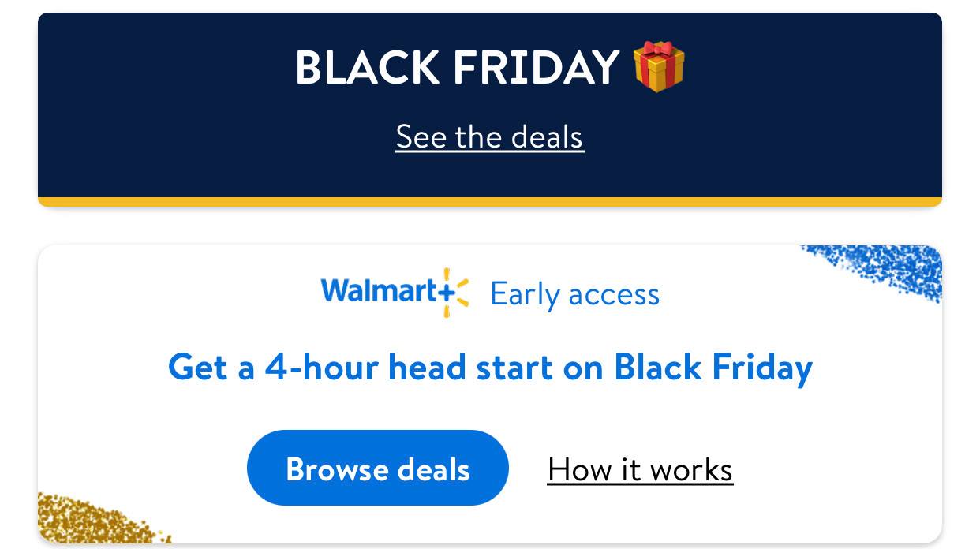Open the See the deals link
The width and height of the screenshot is (980, 549).
[490, 136]
